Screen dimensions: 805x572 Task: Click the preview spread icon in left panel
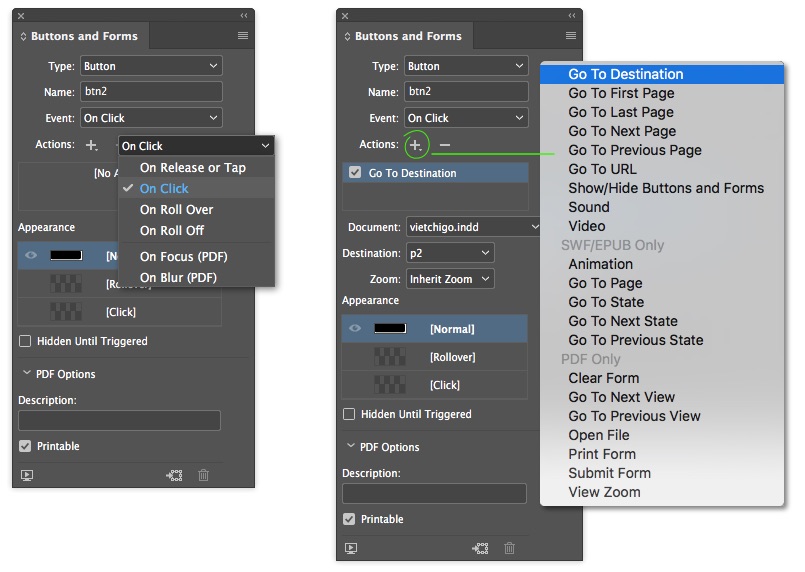27,475
